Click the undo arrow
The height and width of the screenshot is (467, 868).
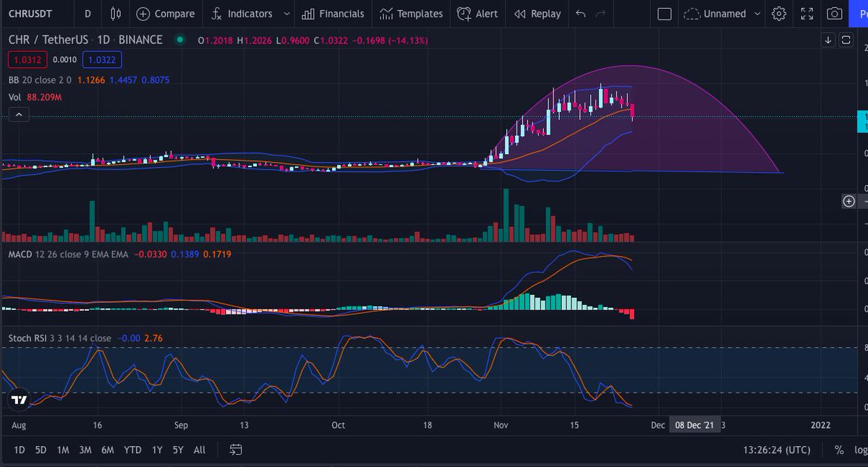click(x=580, y=14)
